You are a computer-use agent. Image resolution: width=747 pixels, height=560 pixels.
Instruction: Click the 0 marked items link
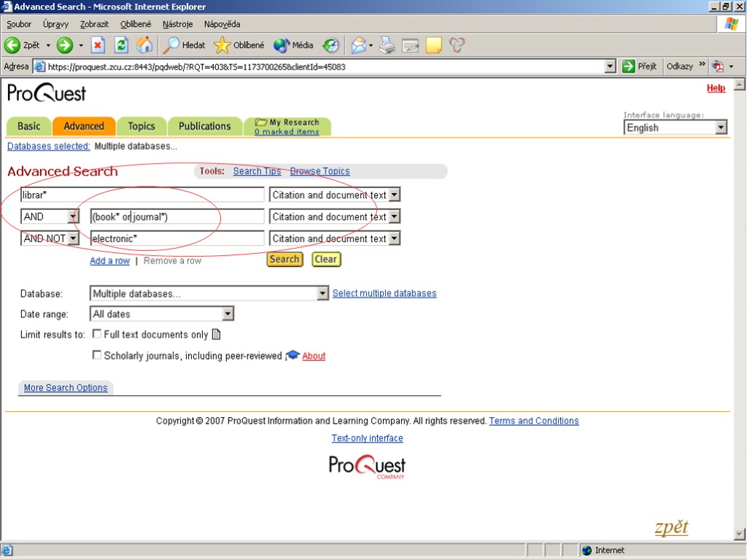point(286,132)
